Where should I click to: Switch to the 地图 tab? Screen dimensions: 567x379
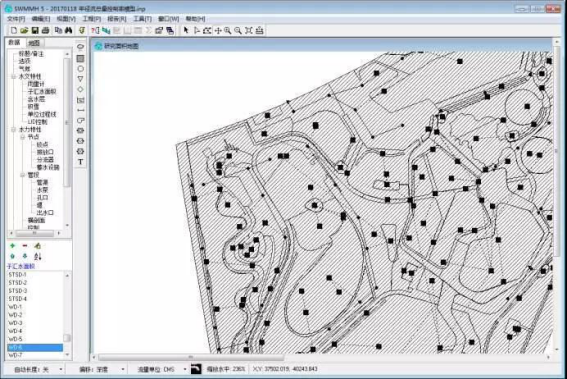(x=34, y=43)
